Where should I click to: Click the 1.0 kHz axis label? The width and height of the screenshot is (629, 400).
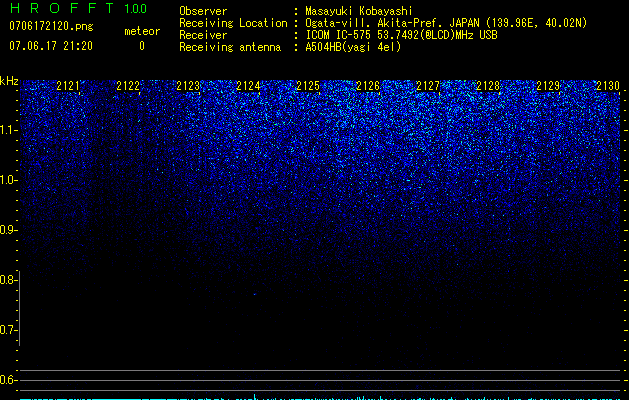click(7, 180)
